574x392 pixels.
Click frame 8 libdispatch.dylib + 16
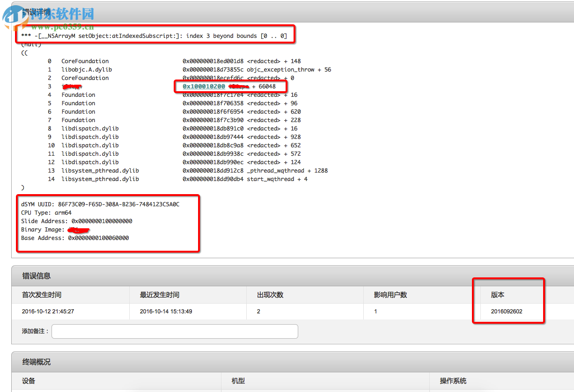[172, 129]
